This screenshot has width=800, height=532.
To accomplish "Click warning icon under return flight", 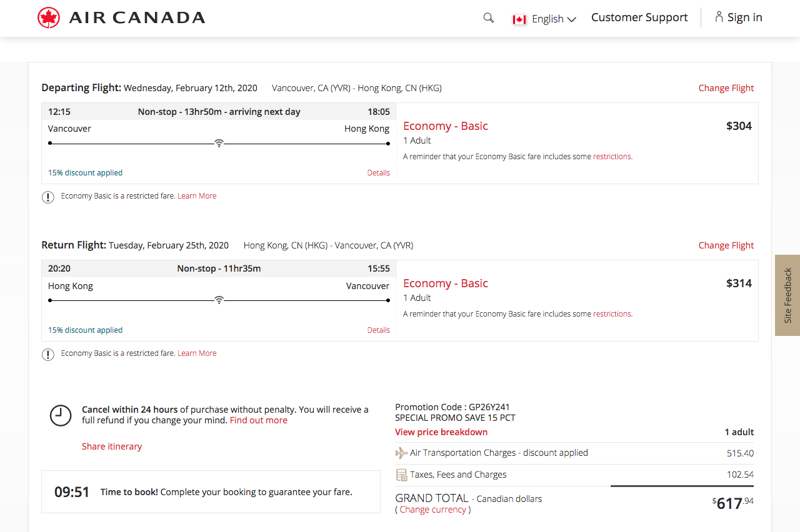I will (48, 354).
